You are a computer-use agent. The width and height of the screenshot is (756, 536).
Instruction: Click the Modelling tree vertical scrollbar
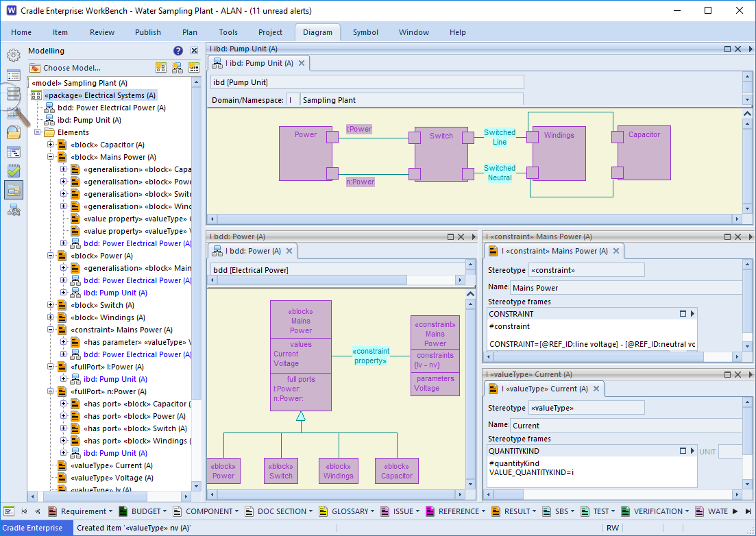(x=196, y=284)
